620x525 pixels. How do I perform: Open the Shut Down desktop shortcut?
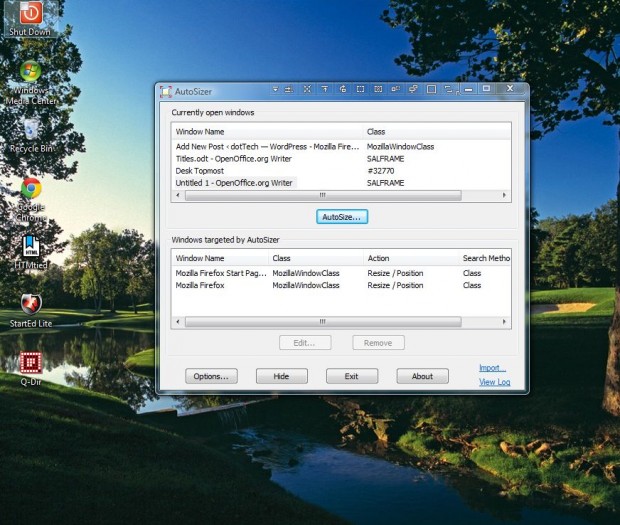point(31,15)
